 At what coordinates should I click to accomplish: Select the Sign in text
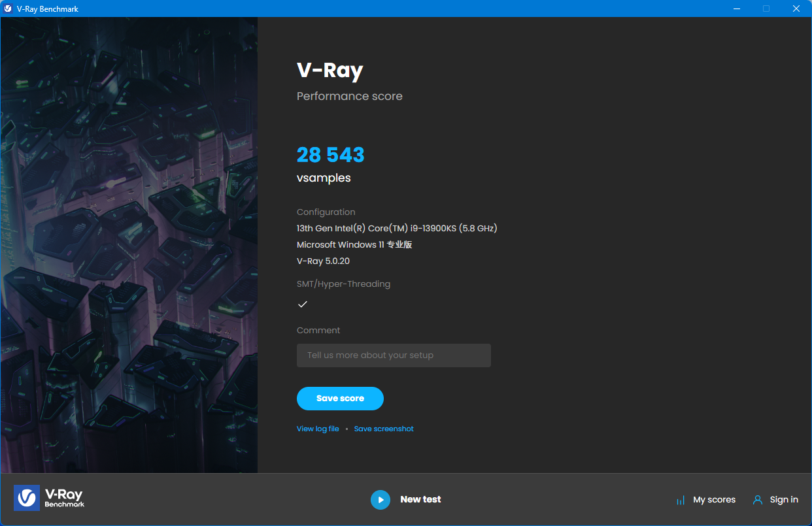784,500
